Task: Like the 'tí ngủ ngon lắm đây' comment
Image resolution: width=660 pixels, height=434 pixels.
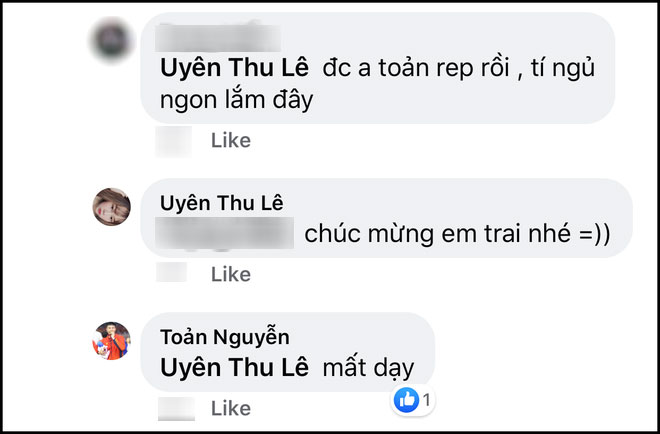Action: (231, 140)
